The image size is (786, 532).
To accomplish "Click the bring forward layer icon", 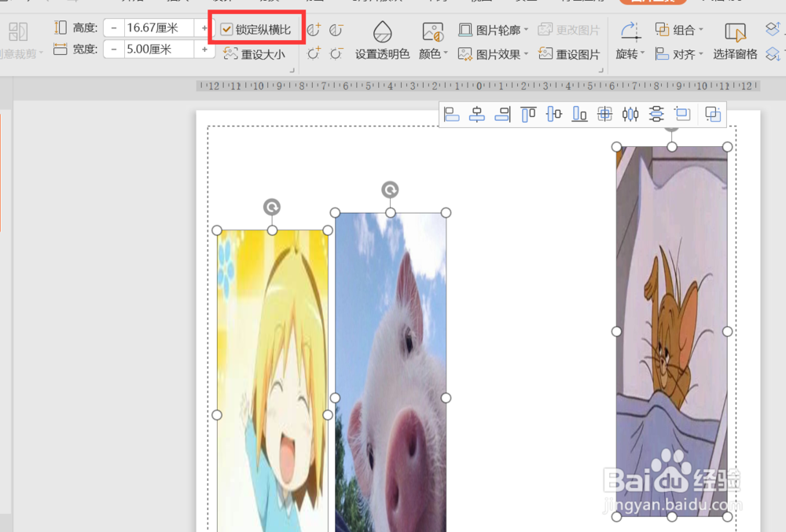I will (x=773, y=29).
